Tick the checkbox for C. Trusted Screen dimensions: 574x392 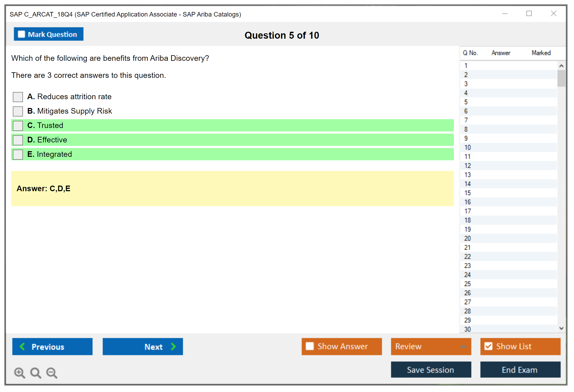pos(18,126)
